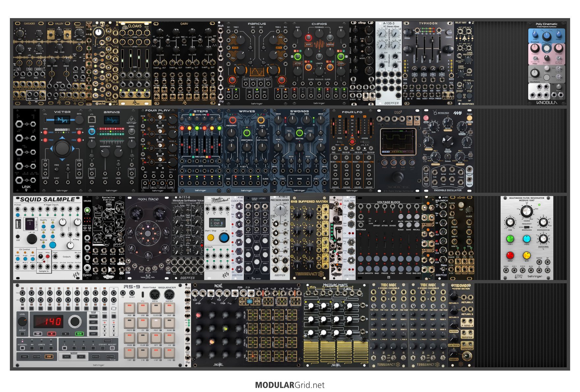Click the Victor module joystick
580x392 pixels.
[62, 148]
